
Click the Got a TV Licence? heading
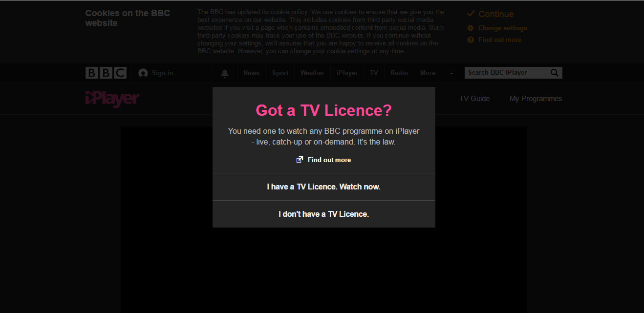click(324, 110)
